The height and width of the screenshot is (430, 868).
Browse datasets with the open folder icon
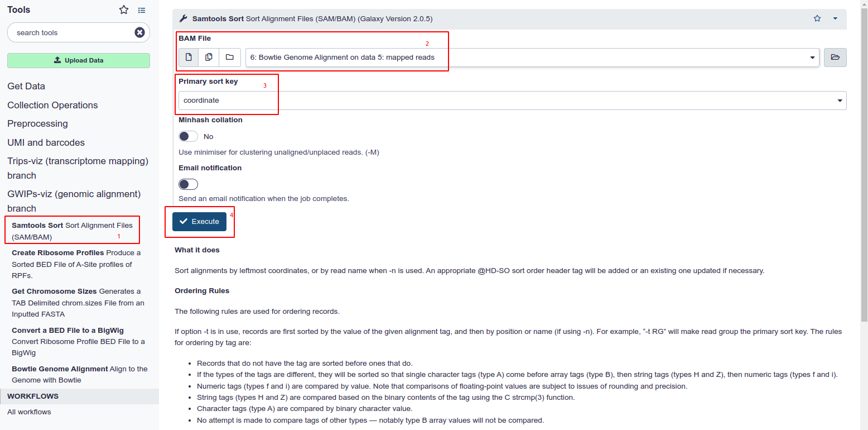pos(835,57)
